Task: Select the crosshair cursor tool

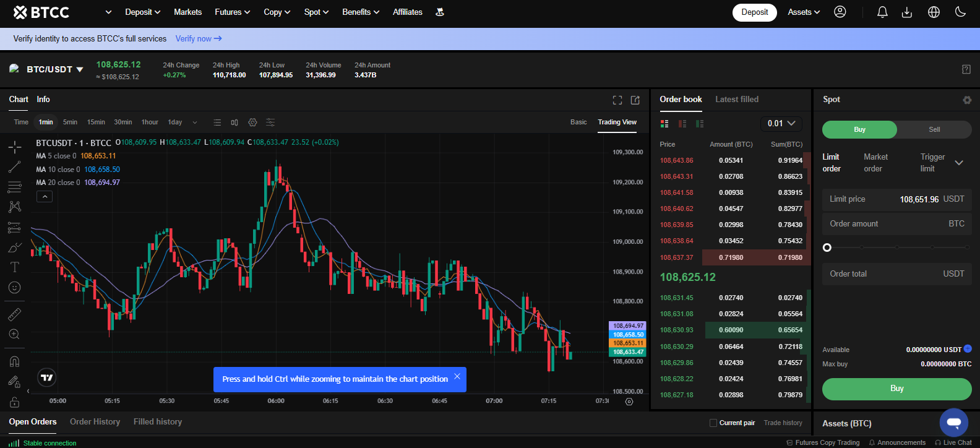Action: (x=15, y=147)
